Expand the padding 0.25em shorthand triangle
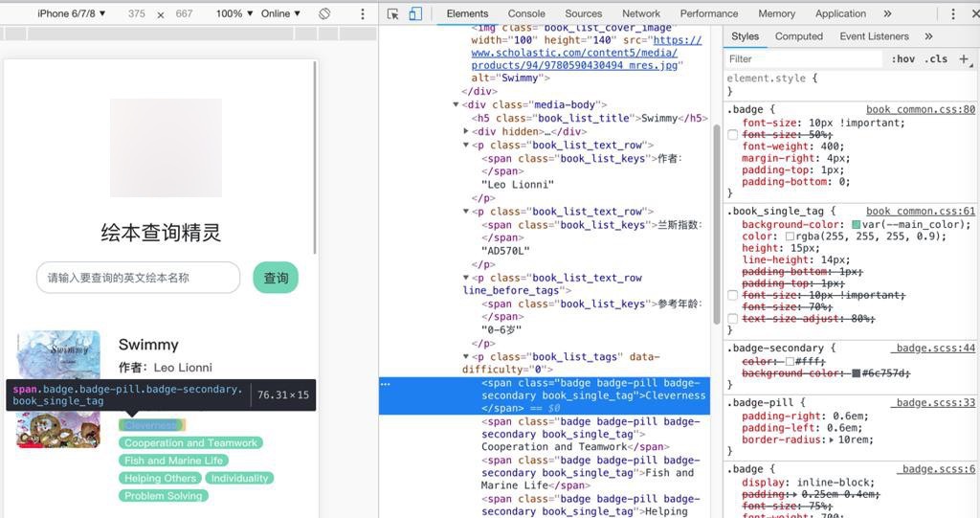Screen dimensions: 980x518 tap(793, 494)
